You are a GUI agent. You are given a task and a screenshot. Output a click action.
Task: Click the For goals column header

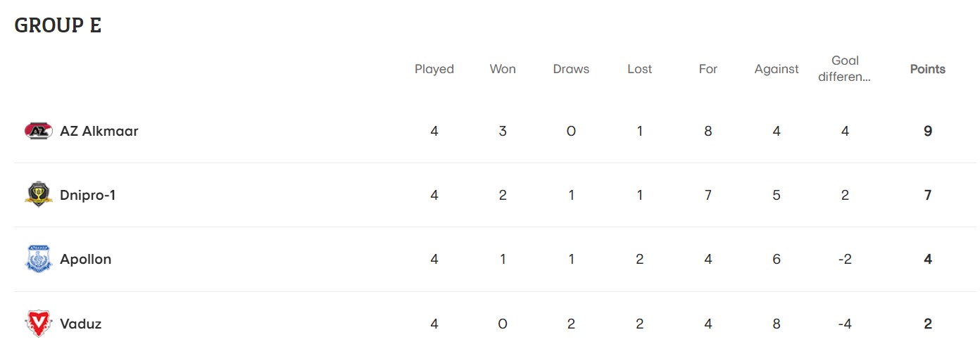tap(708, 69)
